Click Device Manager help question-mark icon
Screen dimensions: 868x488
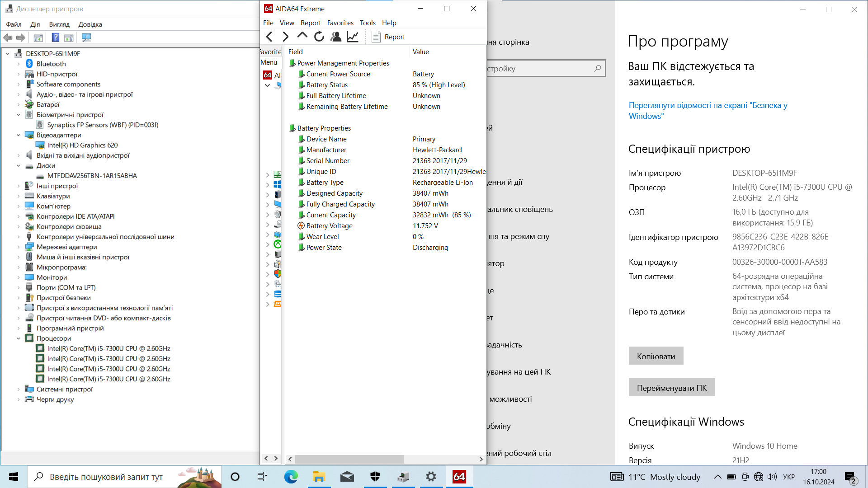pyautogui.click(x=55, y=38)
